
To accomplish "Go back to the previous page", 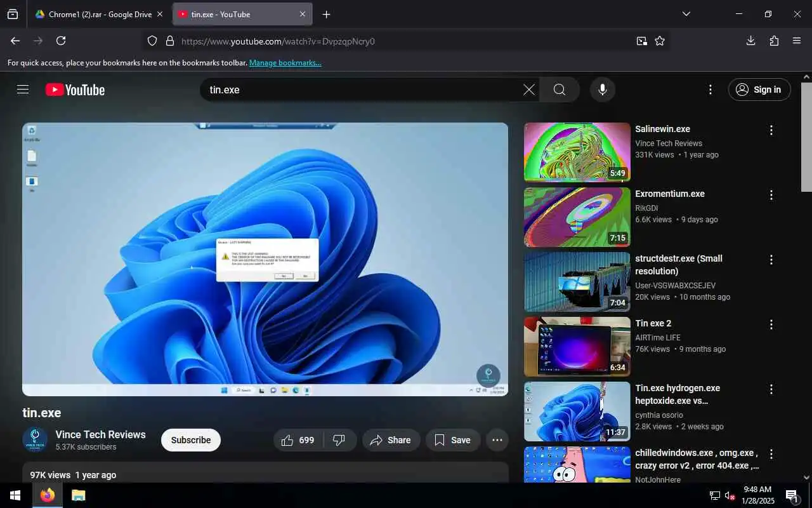I will click(15, 41).
